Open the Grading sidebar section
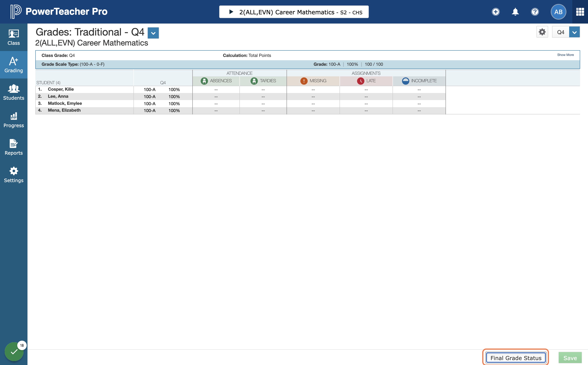Viewport: 588px width, 365px height. [14, 65]
